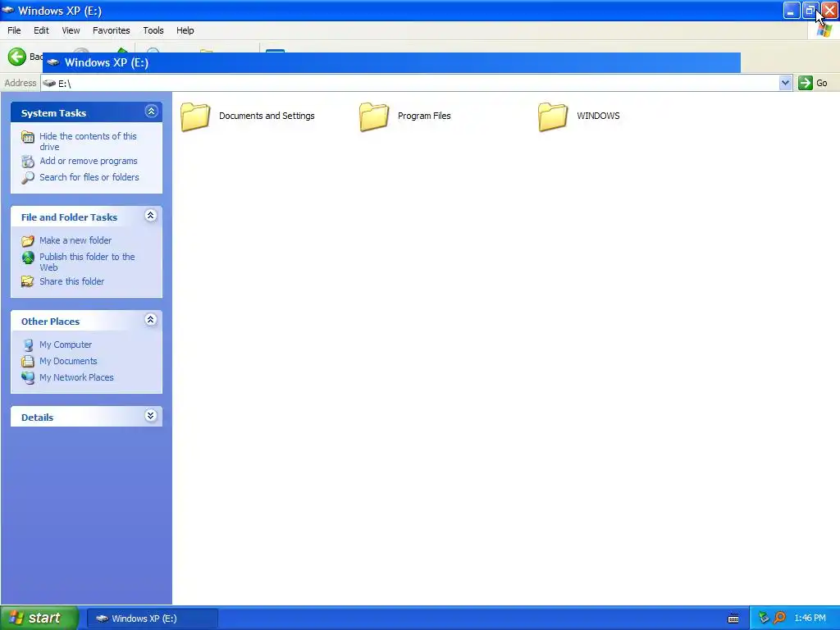Click the green Go arrow icon
The width and height of the screenshot is (840, 630).
(806, 83)
